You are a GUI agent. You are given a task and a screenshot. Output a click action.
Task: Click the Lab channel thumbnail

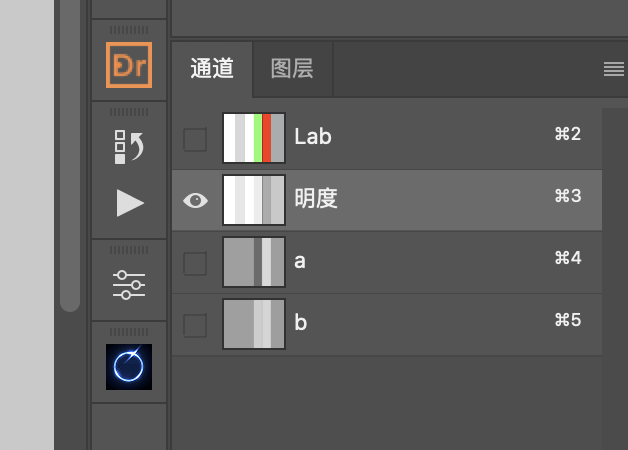tap(254, 138)
